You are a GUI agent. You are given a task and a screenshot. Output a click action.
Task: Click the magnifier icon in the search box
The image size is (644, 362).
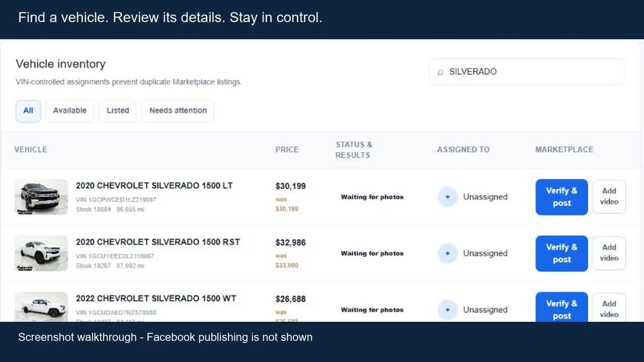pos(441,72)
